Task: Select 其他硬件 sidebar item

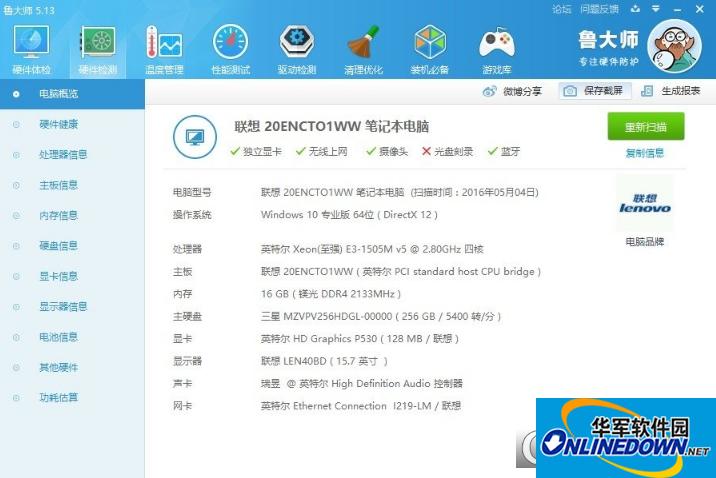Action: pyautogui.click(x=72, y=367)
